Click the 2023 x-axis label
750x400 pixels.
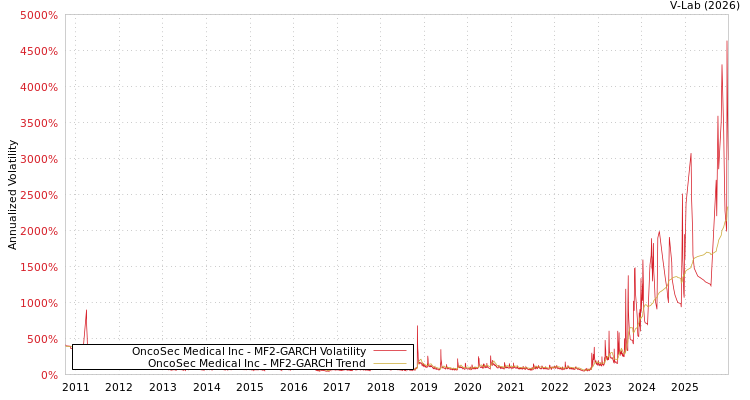[x=598, y=387]
